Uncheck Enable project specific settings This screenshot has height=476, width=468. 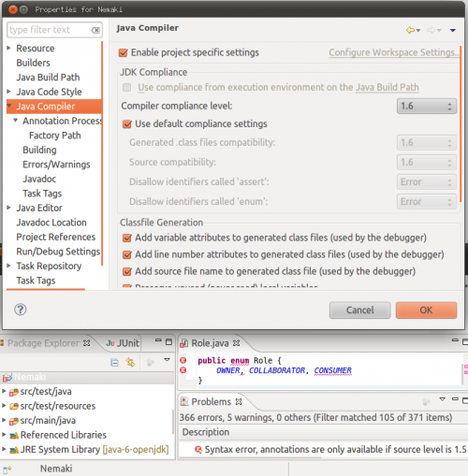[x=124, y=52]
